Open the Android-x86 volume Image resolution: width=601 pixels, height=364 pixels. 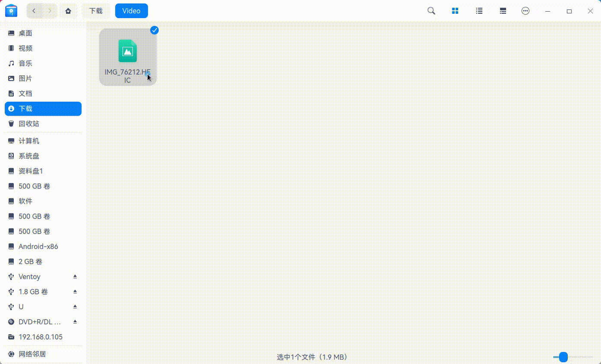(38, 246)
